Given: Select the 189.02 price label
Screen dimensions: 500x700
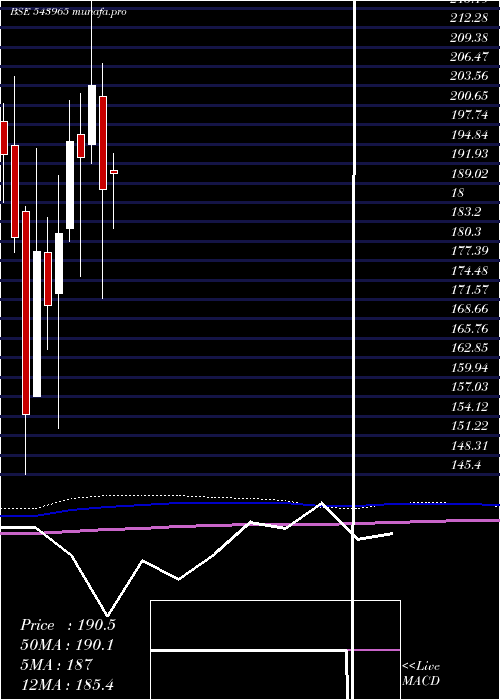Looking at the screenshot, I should 469,174.
